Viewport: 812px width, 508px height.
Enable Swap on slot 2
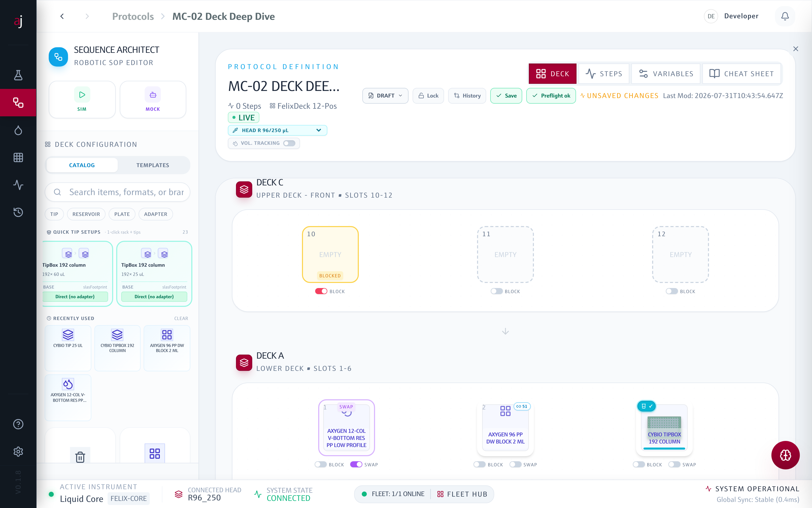click(x=515, y=464)
